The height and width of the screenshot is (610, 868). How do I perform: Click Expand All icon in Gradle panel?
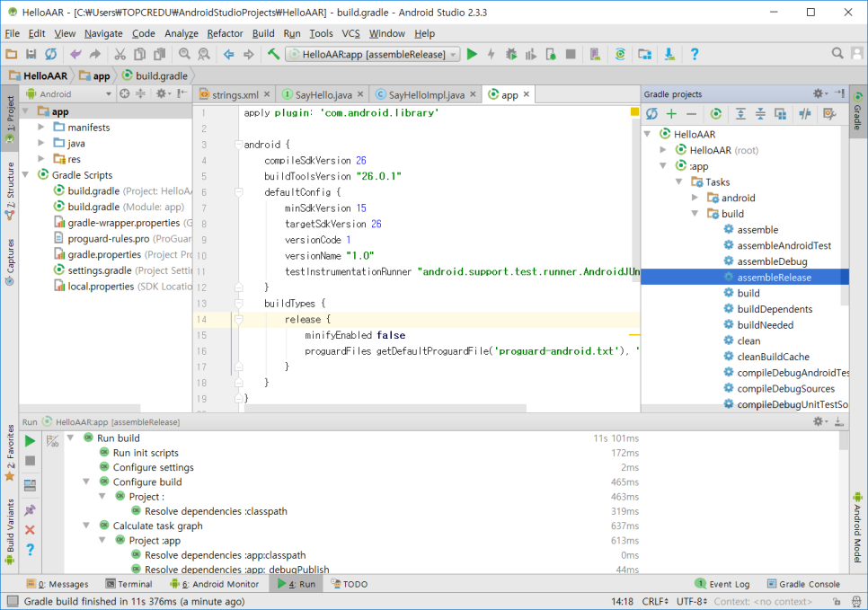pyautogui.click(x=740, y=114)
